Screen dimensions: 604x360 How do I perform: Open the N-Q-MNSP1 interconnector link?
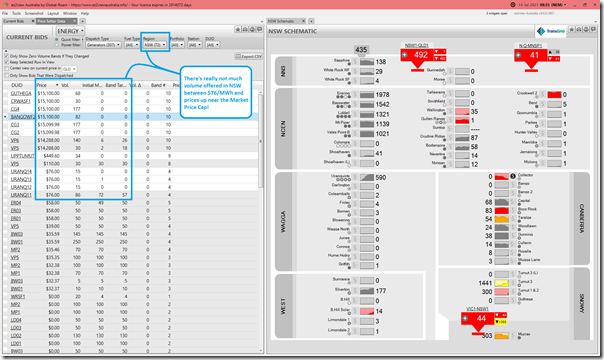(x=530, y=45)
